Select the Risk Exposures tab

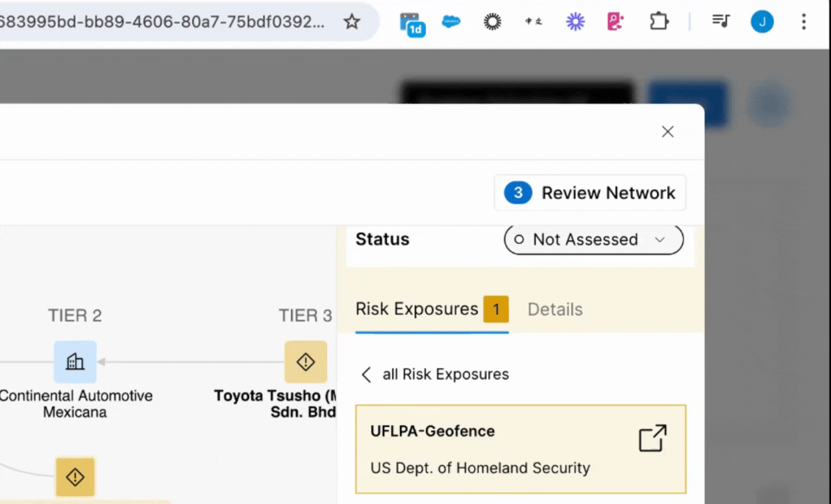[417, 309]
